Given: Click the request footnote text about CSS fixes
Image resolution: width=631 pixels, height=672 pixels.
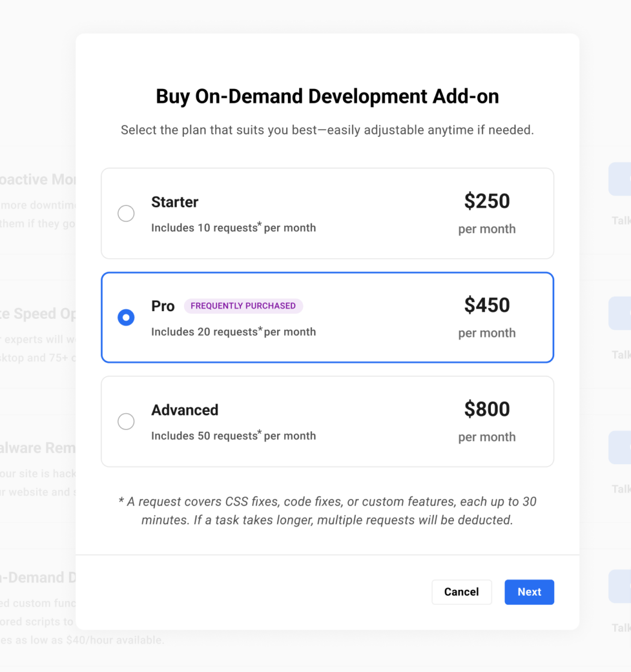Looking at the screenshot, I should click(327, 510).
